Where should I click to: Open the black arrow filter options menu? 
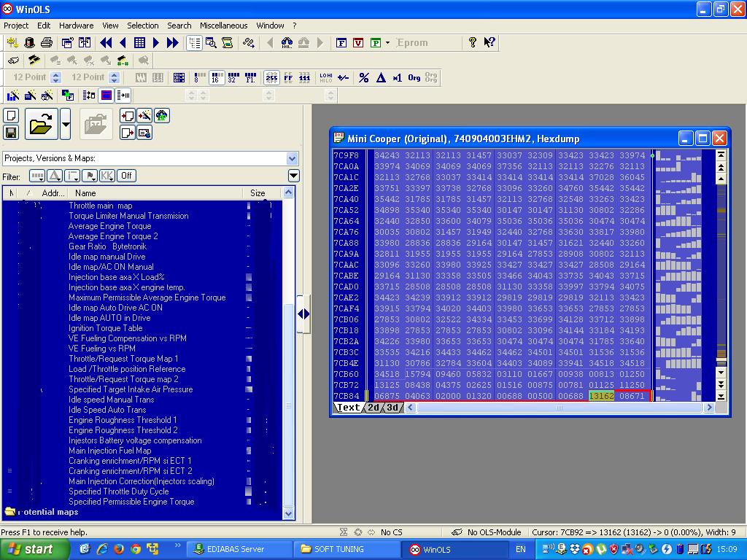[293, 176]
